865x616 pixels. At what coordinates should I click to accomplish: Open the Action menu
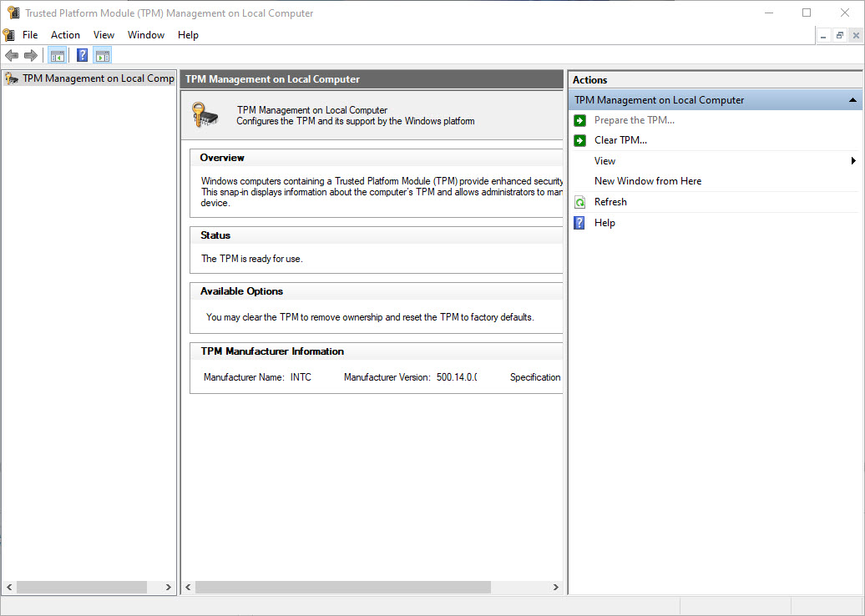click(65, 35)
